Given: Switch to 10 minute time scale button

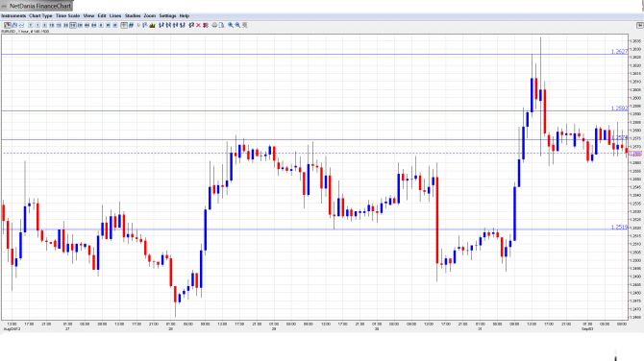Looking at the screenshot, I should coord(52,25).
